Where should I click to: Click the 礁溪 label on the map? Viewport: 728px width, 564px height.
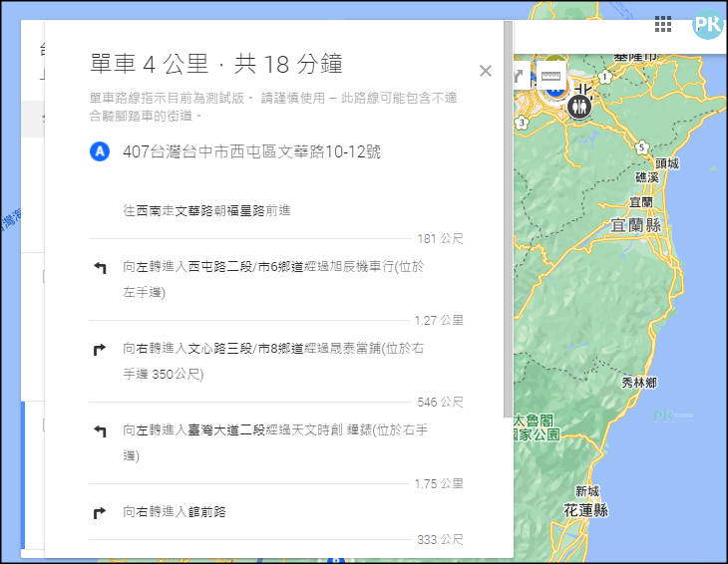pos(647,177)
